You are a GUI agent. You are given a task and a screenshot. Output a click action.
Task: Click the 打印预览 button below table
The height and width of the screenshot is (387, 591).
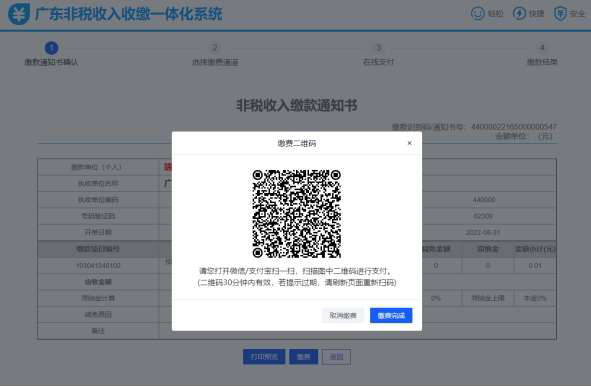[x=264, y=357]
